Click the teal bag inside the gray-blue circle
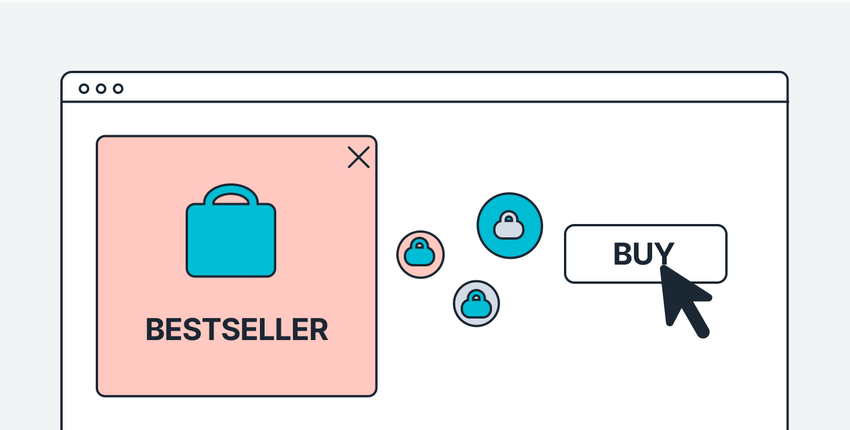Screen dimensions: 850x430 click(x=476, y=304)
